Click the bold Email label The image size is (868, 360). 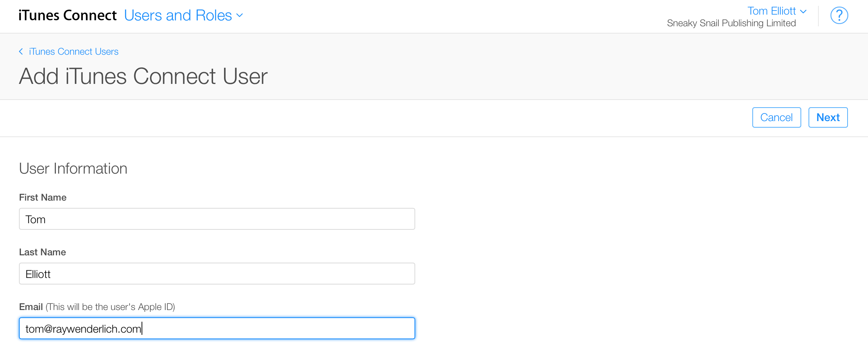31,307
